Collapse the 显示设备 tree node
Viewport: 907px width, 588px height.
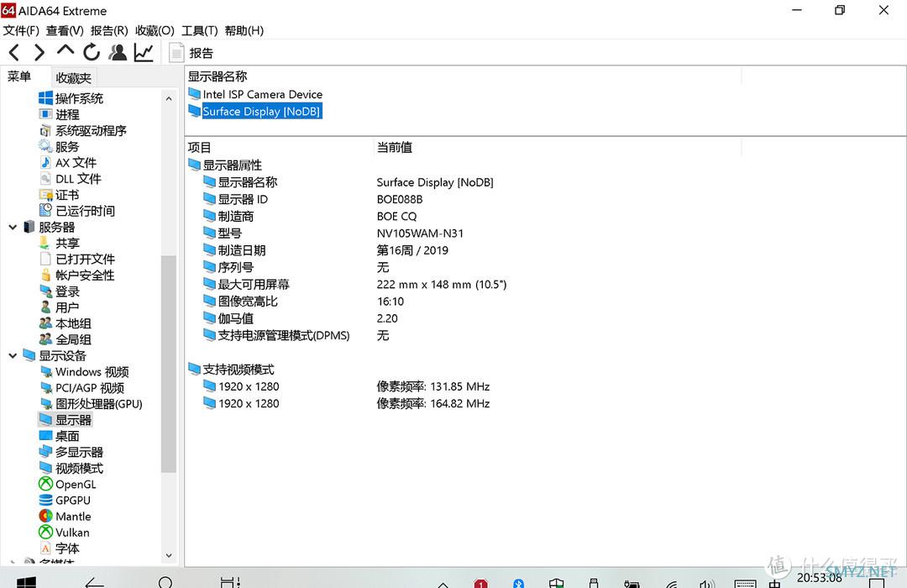click(12, 355)
